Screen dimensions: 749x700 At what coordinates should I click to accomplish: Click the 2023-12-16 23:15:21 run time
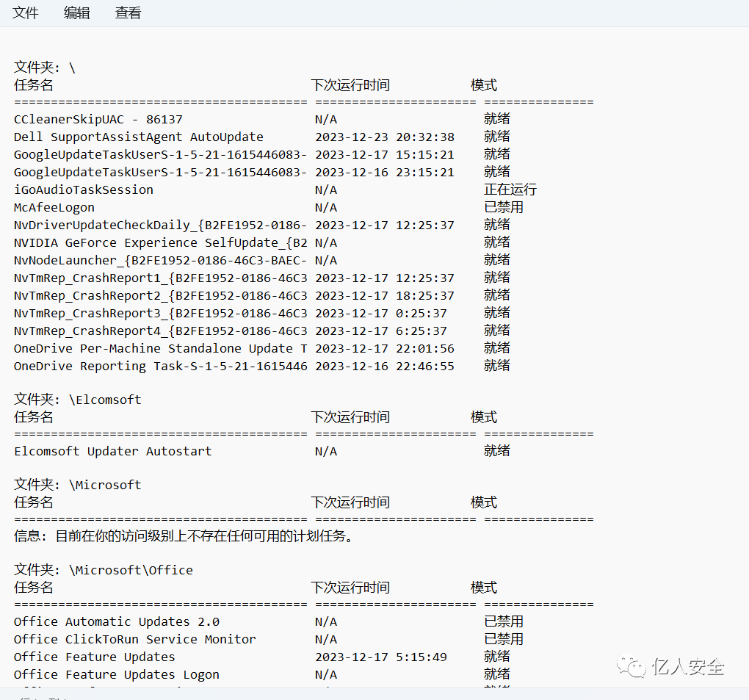pos(385,173)
